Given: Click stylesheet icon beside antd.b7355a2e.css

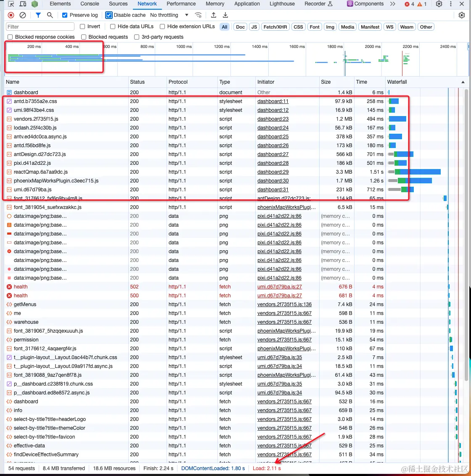Looking at the screenshot, I should pyautogui.click(x=9, y=101).
